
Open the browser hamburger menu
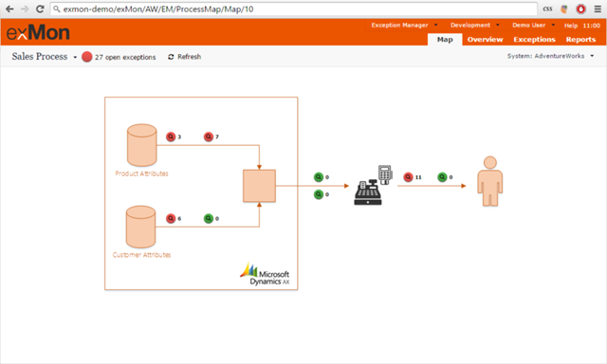pyautogui.click(x=598, y=9)
